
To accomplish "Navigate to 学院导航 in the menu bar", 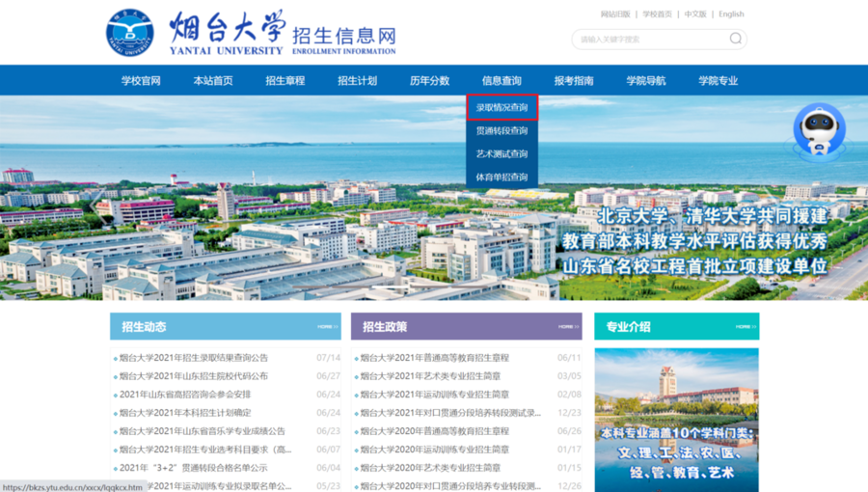I will click(645, 80).
